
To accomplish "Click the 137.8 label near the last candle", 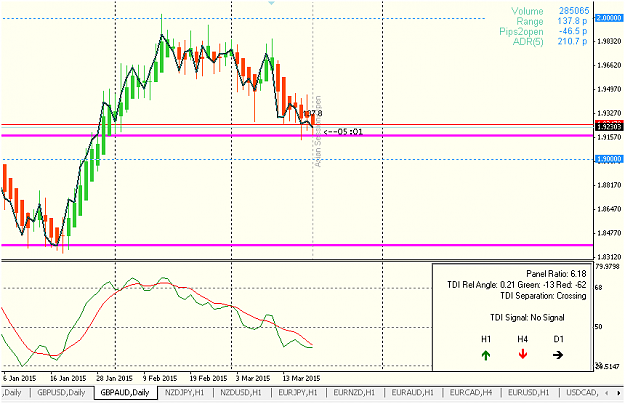I will (x=312, y=114).
